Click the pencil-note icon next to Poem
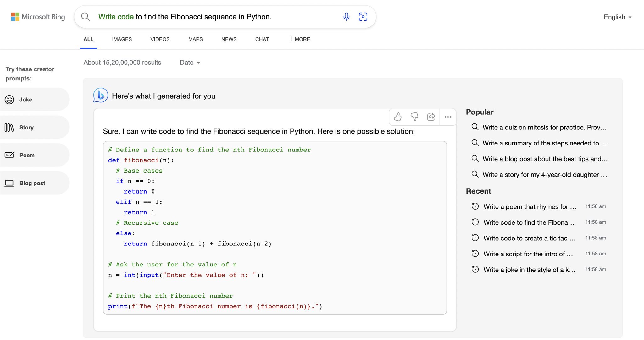Image resolution: width=644 pixels, height=340 pixels. [x=9, y=155]
